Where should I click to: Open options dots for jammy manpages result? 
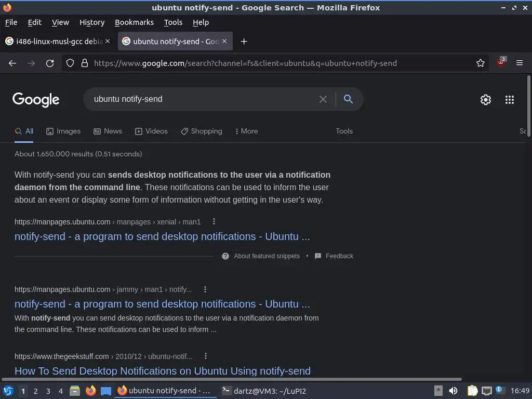(205, 289)
